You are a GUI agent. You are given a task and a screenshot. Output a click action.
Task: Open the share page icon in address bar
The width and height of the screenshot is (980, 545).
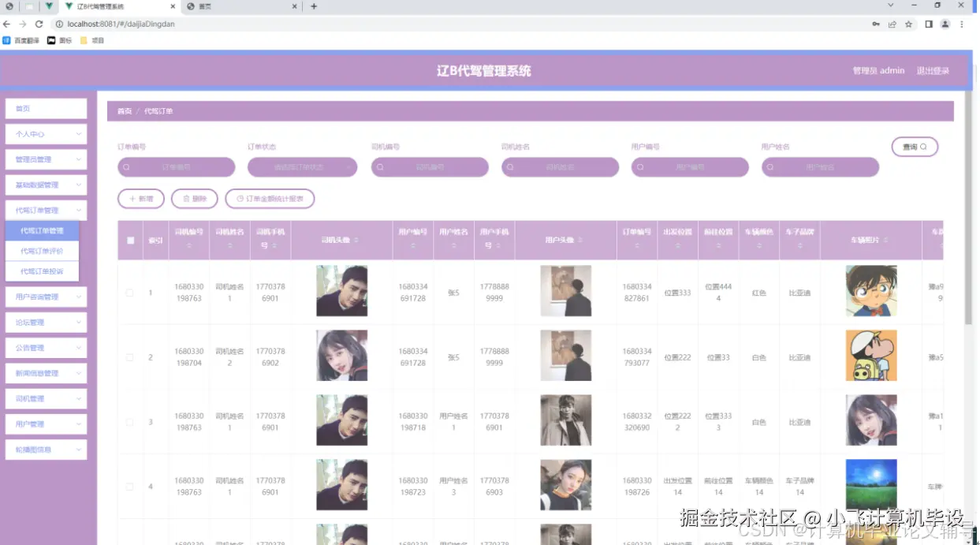pos(892,24)
